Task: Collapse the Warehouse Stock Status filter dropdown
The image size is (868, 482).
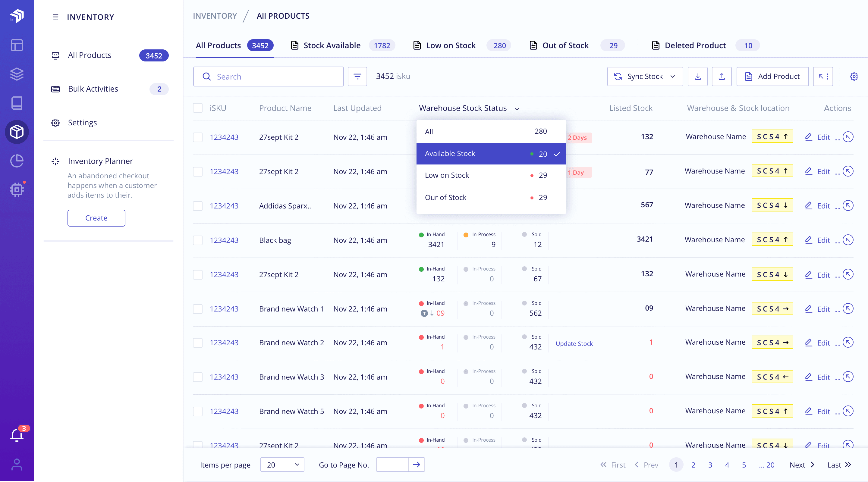Action: [x=517, y=108]
